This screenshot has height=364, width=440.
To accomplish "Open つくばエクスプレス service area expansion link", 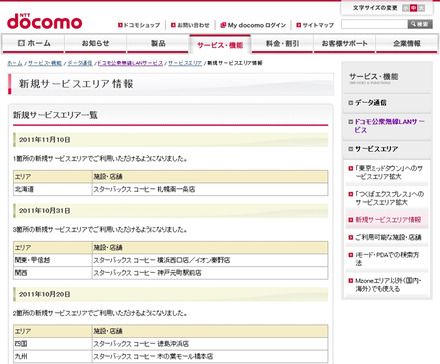I will pos(389,198).
